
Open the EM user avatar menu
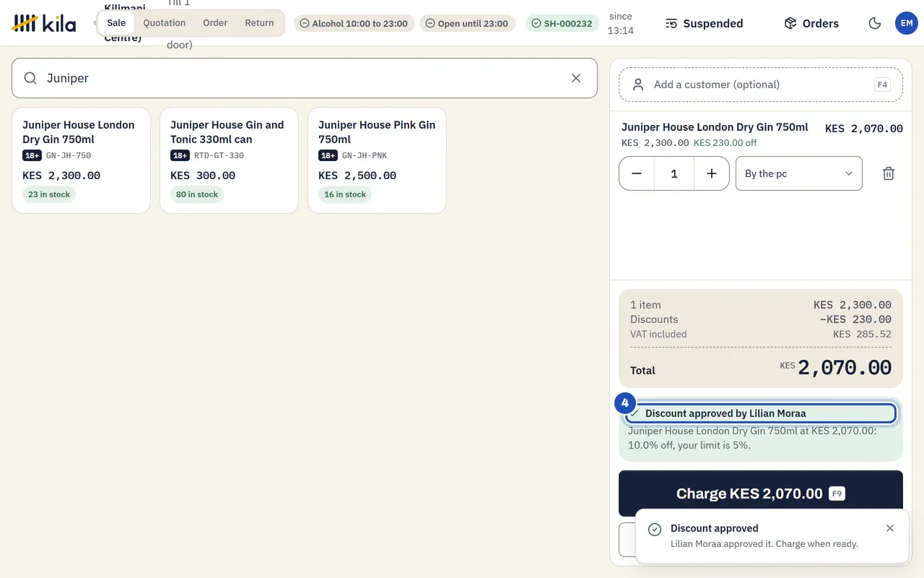907,23
